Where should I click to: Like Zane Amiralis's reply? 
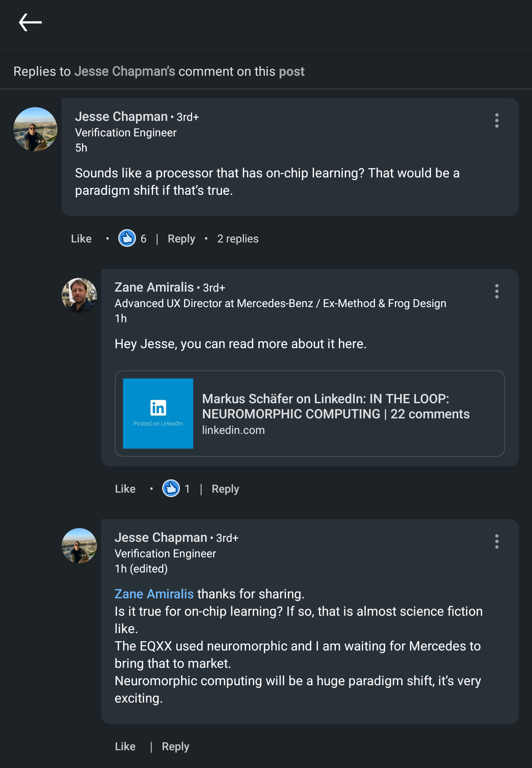click(125, 489)
